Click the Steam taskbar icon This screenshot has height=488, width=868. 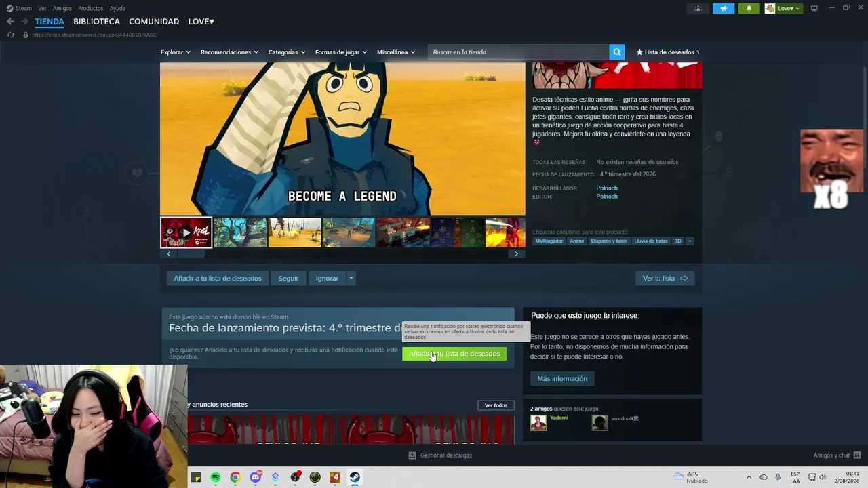coord(355,477)
